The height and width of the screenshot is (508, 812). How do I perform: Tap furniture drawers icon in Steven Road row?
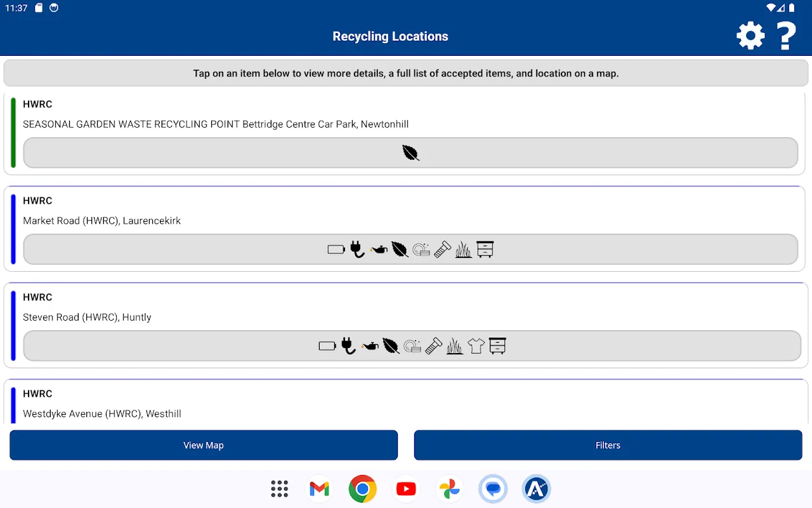click(497, 346)
